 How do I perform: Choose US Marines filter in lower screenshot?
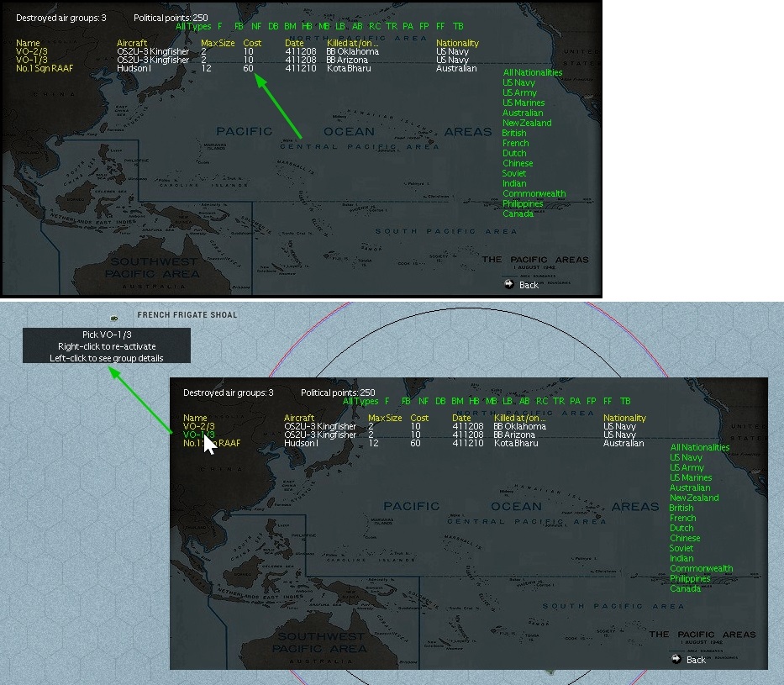pos(691,477)
